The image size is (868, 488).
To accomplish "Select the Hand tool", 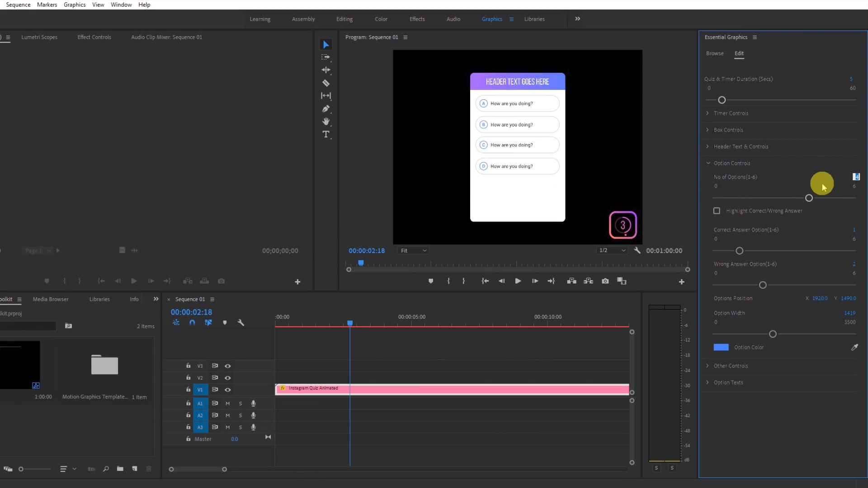I will click(325, 122).
